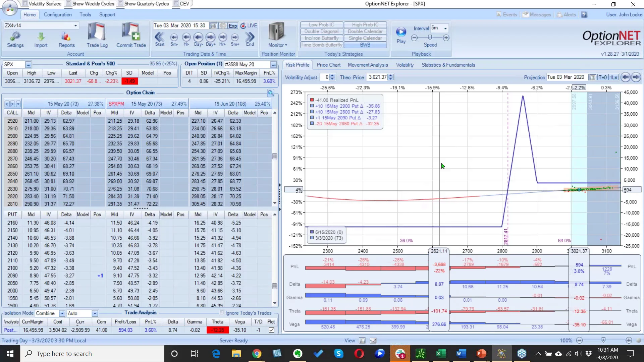The height and width of the screenshot is (362, 644).
Task: Open the Trade Log
Action: [97, 36]
